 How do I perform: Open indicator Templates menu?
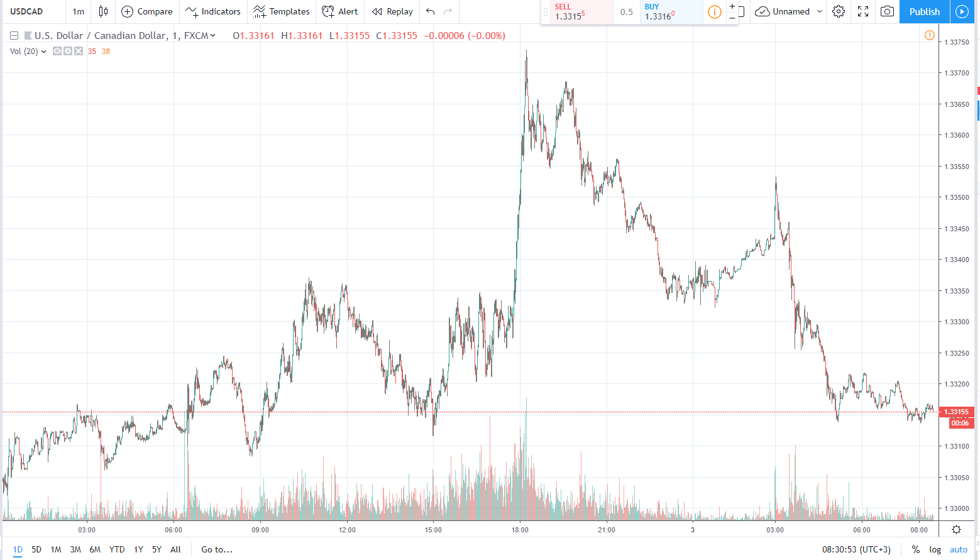click(x=282, y=11)
